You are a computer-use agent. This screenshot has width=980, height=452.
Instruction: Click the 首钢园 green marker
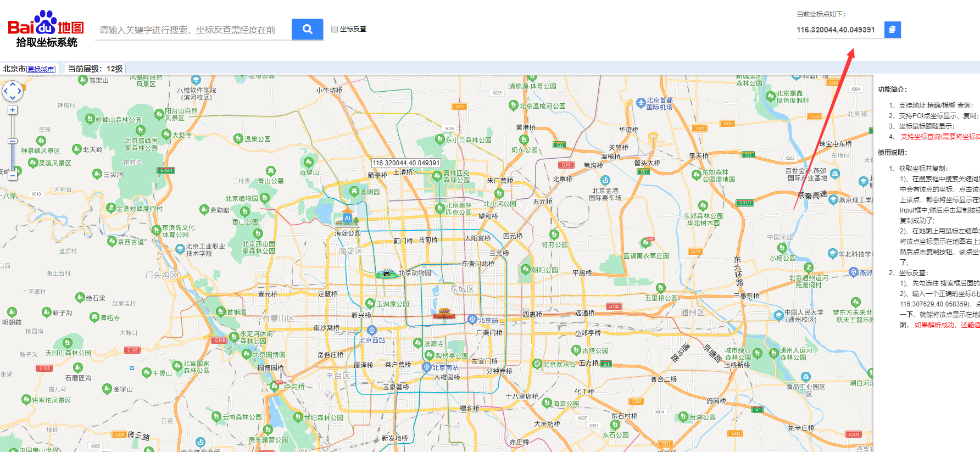pos(221,311)
